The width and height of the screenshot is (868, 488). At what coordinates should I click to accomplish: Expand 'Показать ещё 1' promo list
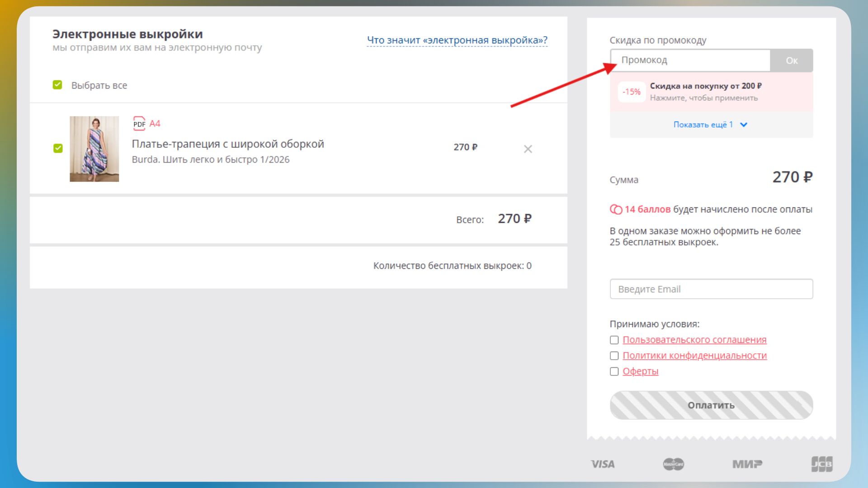pos(703,125)
